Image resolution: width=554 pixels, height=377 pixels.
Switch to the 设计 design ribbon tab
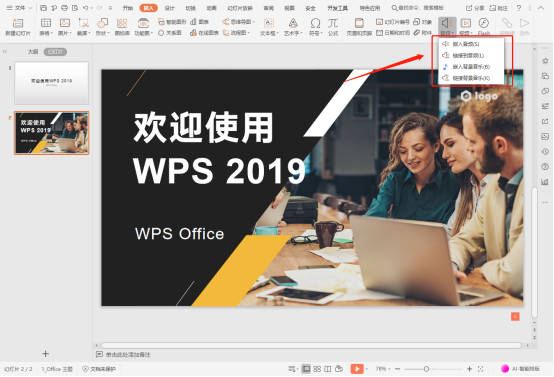click(x=170, y=8)
